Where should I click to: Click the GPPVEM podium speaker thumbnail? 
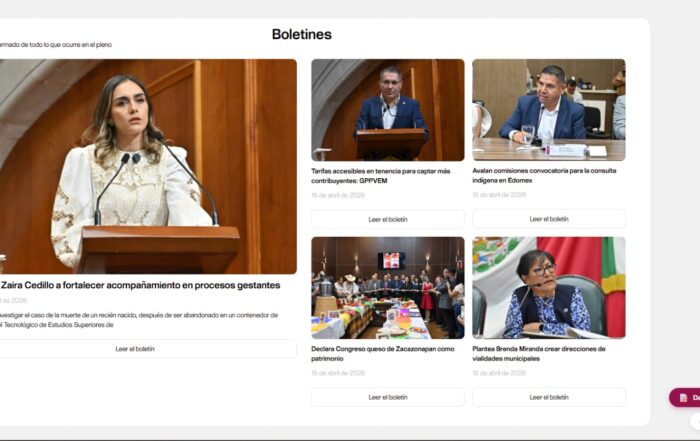pyautogui.click(x=388, y=109)
